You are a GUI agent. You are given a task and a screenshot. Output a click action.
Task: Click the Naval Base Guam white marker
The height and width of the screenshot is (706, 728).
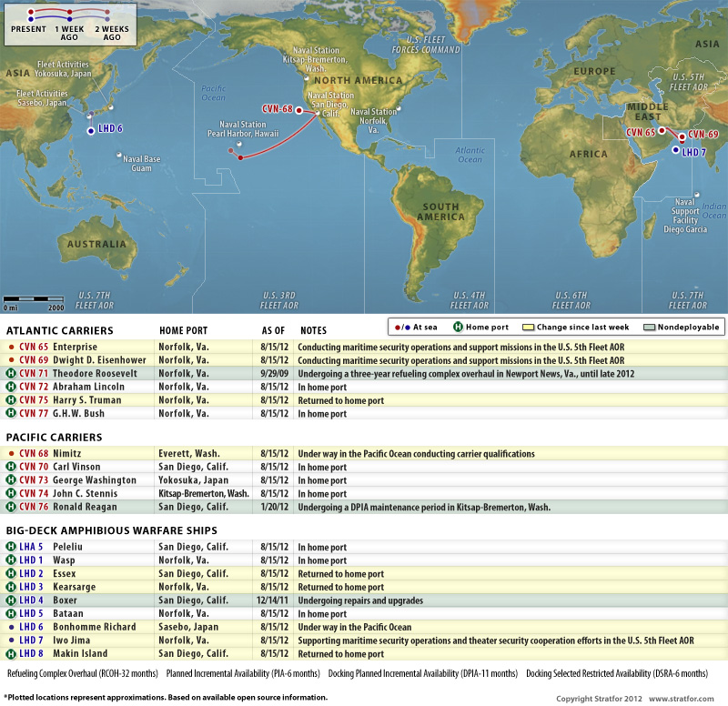pyautogui.click(x=119, y=155)
